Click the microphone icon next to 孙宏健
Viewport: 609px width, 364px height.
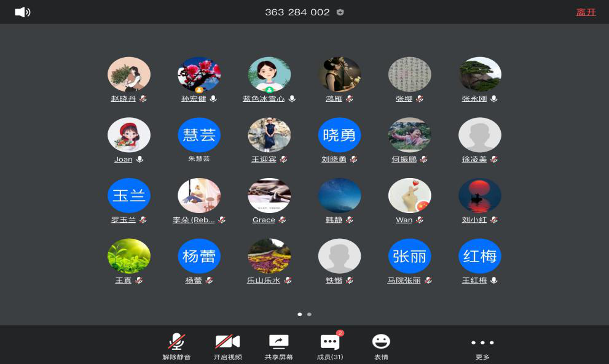click(213, 99)
